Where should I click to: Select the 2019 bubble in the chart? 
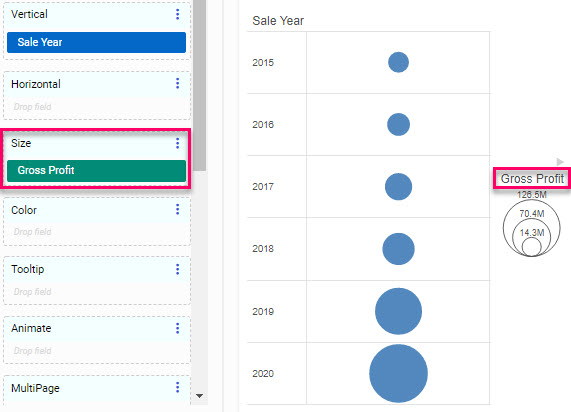click(x=398, y=311)
